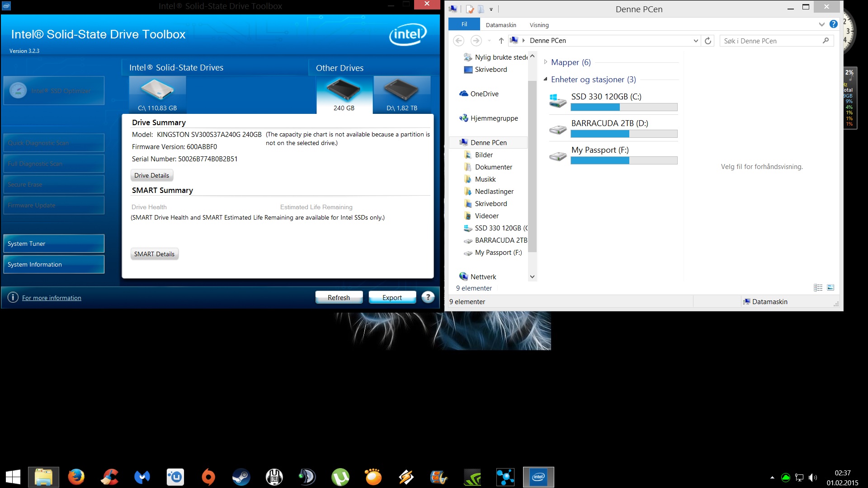Screen dimensions: 868x488
Task: Click the Intel SSD Toolbox taskbar icon
Action: [x=538, y=477]
